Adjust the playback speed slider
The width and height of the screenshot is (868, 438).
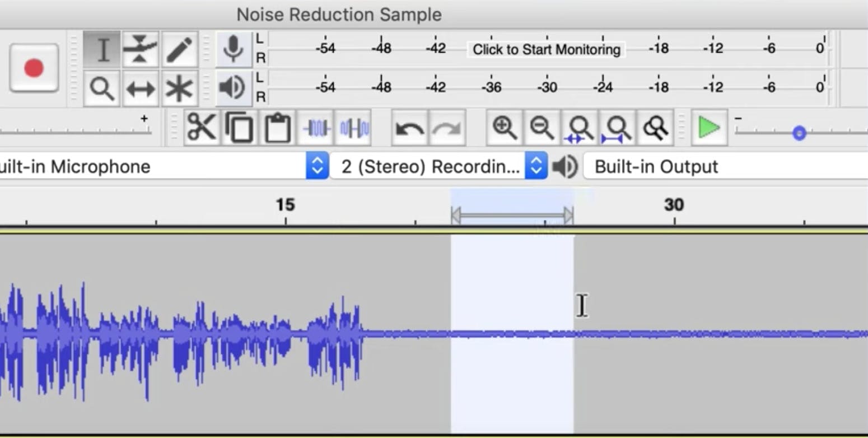coord(799,133)
